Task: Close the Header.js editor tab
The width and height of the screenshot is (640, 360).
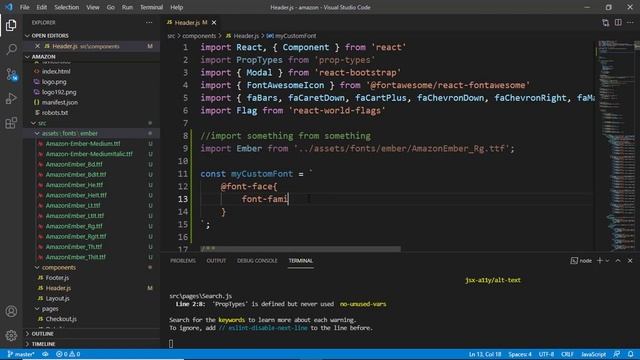Action: click(214, 22)
